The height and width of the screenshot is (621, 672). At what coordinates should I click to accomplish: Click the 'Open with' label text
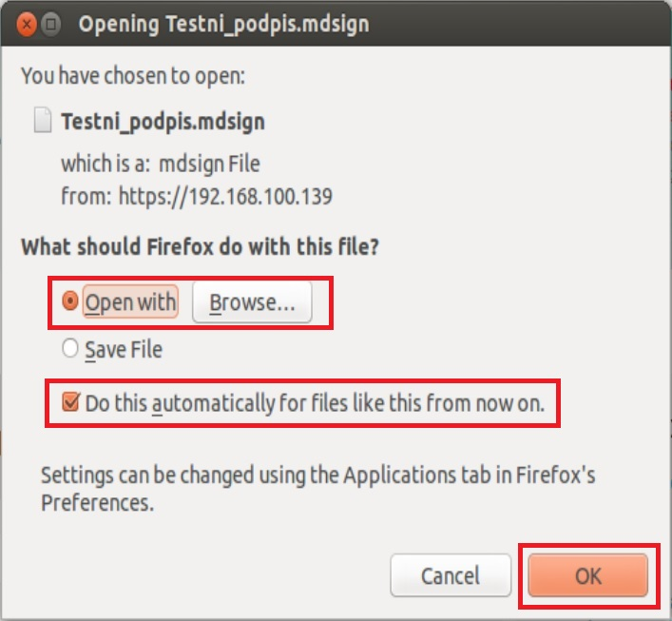point(130,302)
